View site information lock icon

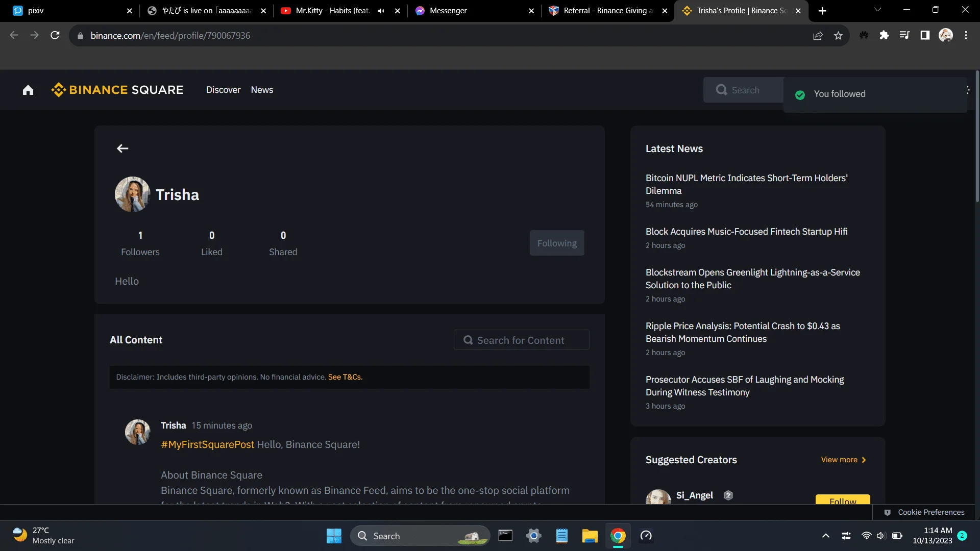80,36
